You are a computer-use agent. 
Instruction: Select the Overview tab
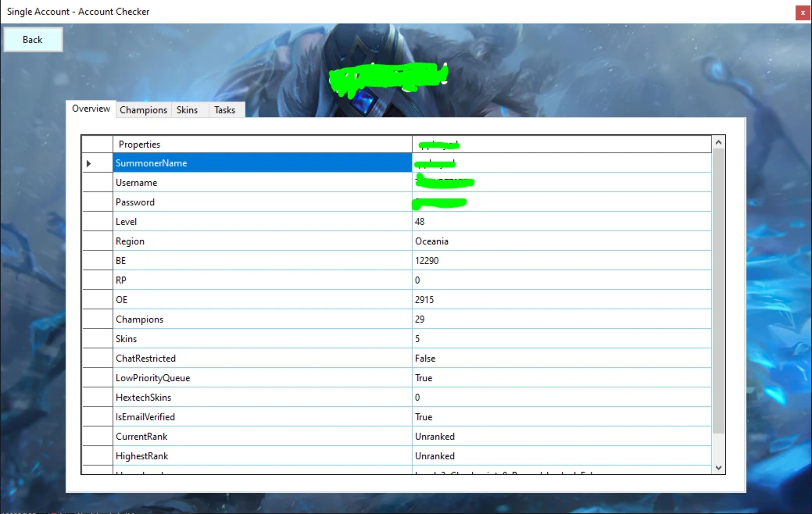click(x=91, y=109)
